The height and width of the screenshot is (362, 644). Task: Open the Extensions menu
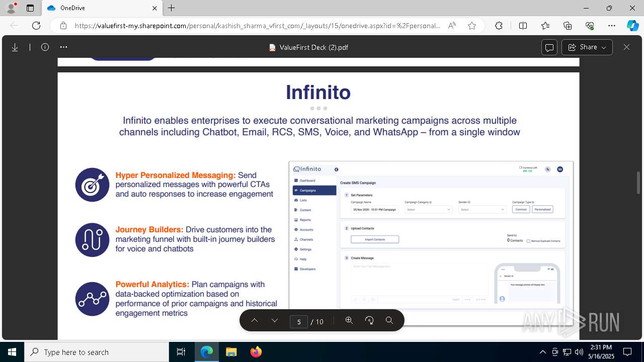(499, 26)
